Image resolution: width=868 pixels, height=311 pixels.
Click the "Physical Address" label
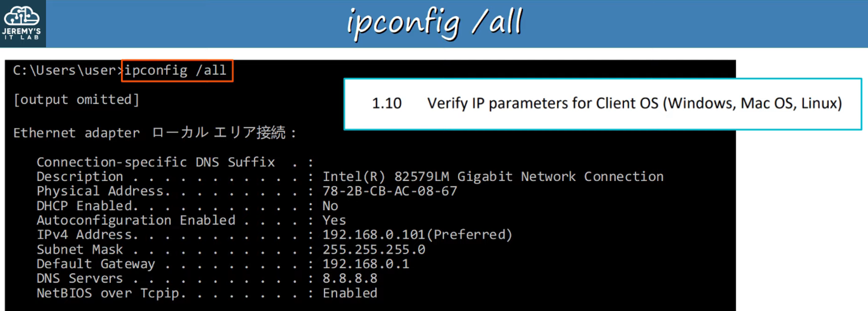click(101, 191)
